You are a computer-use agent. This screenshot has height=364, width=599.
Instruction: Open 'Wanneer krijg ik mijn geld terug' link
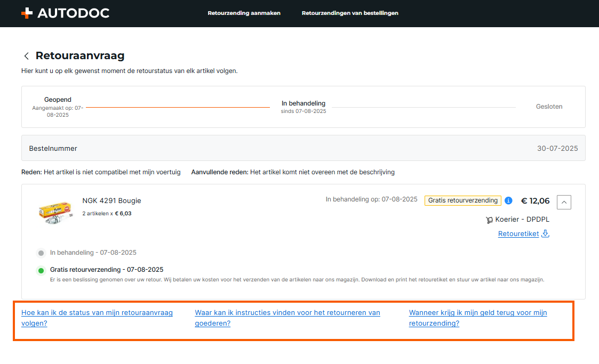[x=477, y=318]
